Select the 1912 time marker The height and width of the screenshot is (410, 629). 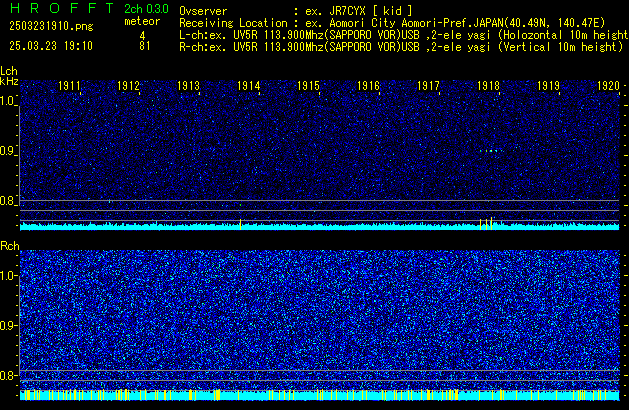pos(128,86)
